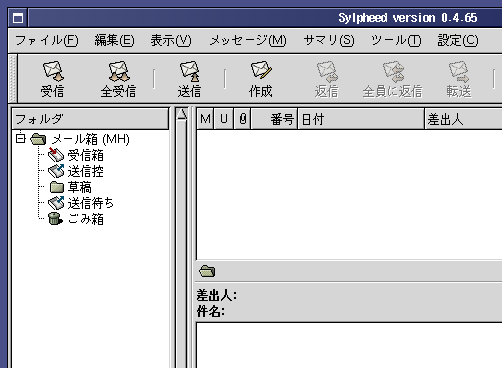Image resolution: width=502 pixels, height=368 pixels.
Task: Click the フォルダ column header
Action: [x=90, y=119]
